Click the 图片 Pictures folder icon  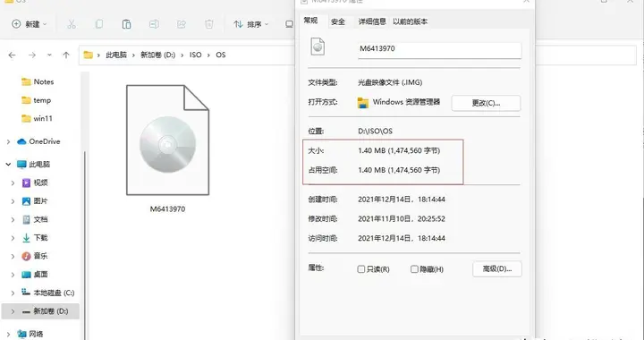[x=26, y=201]
